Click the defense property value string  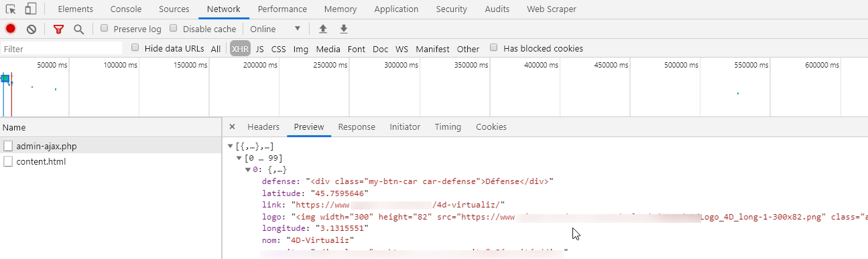click(430, 182)
